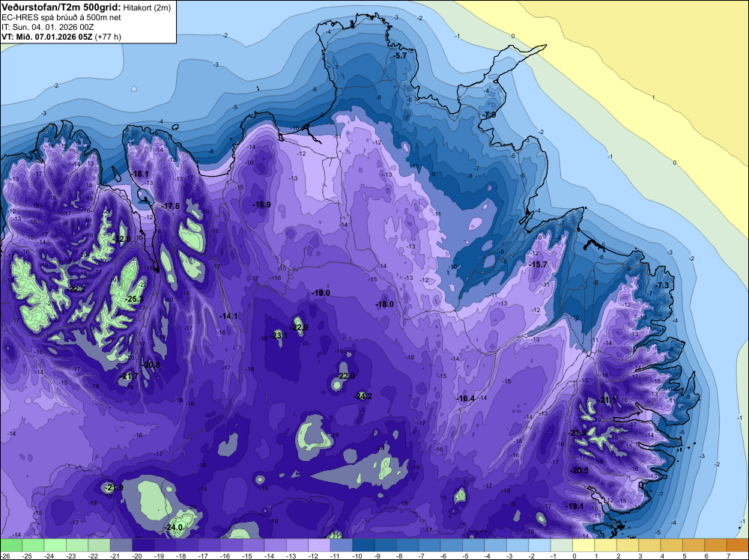The image size is (749, 560).
Task: Click the -24.2 temperature value
Action: click(363, 396)
